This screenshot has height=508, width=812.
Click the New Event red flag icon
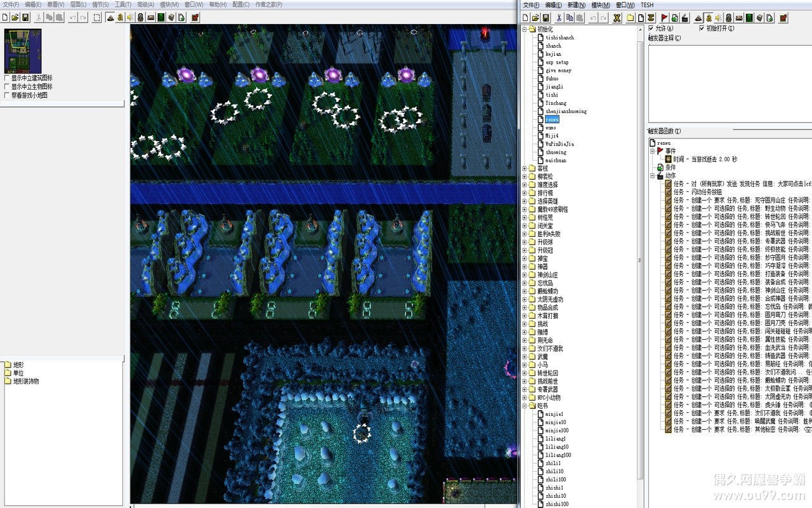[664, 18]
